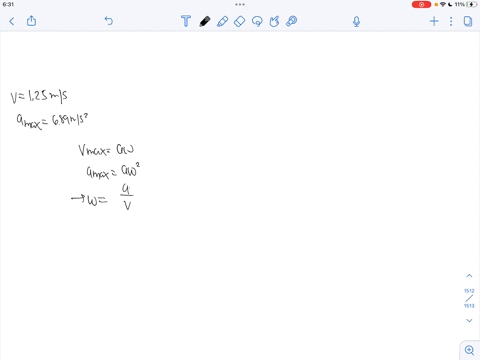Undo the last stroke
Viewport: 480px width, 360px height.
(x=109, y=21)
